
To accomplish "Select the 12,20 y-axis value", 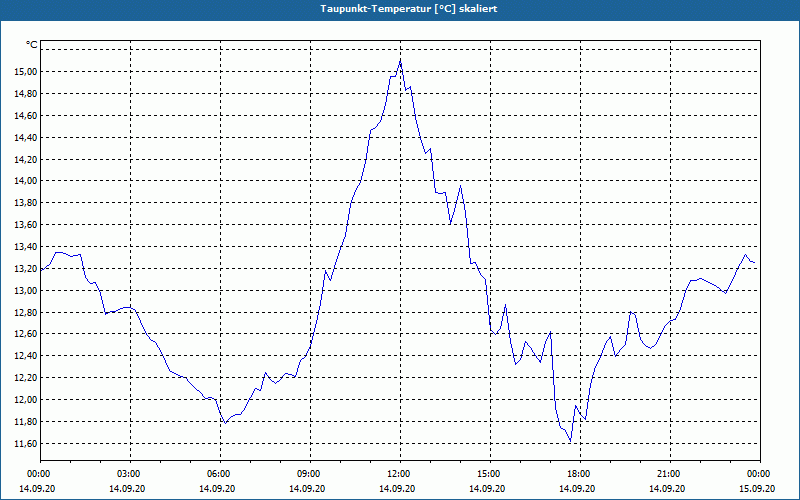I will point(27,378).
